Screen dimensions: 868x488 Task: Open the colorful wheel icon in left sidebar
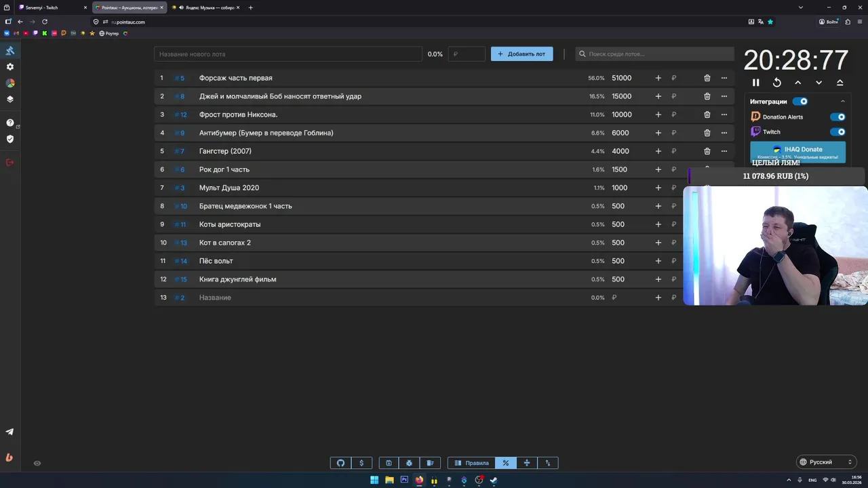pyautogui.click(x=9, y=83)
